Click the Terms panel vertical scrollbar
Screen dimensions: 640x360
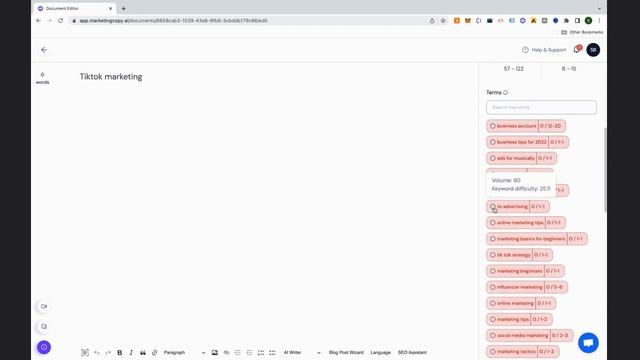605,170
